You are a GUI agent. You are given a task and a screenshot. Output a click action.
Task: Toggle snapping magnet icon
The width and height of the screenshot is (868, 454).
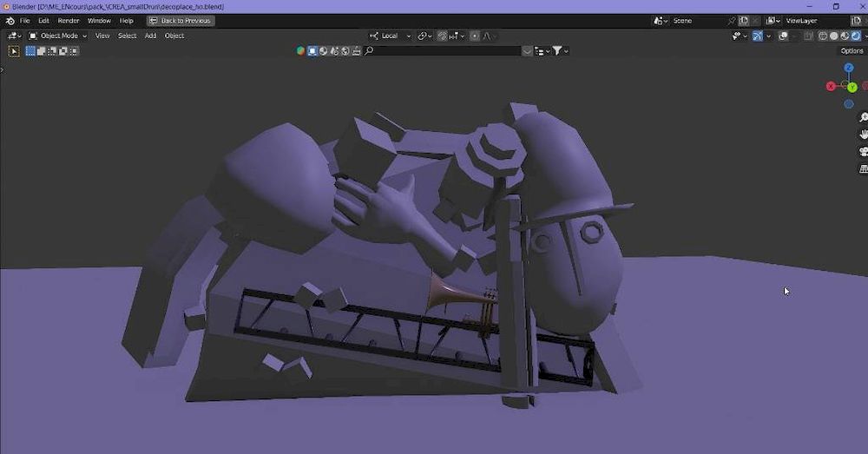[443, 36]
